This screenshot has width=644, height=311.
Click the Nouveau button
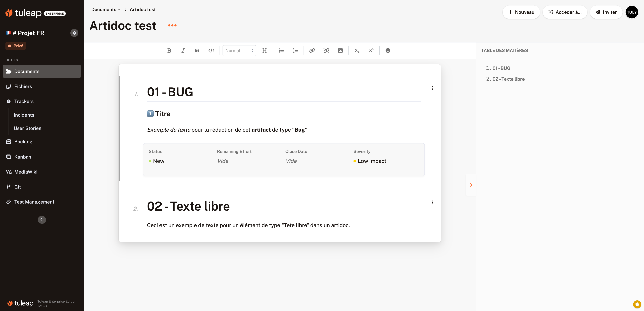(x=521, y=12)
